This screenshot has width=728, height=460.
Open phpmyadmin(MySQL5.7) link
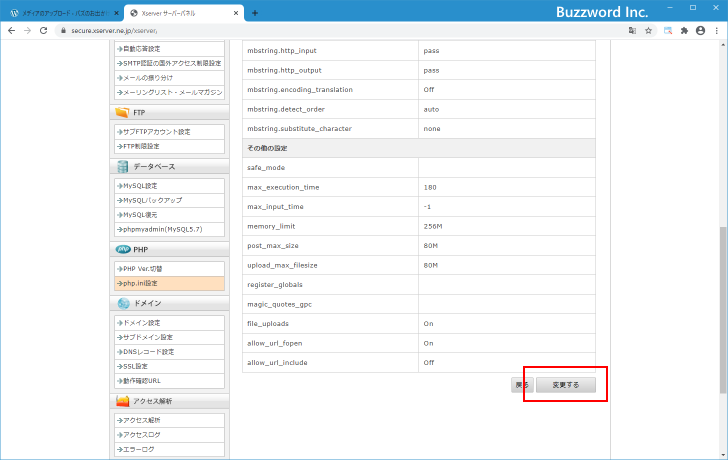(160, 229)
